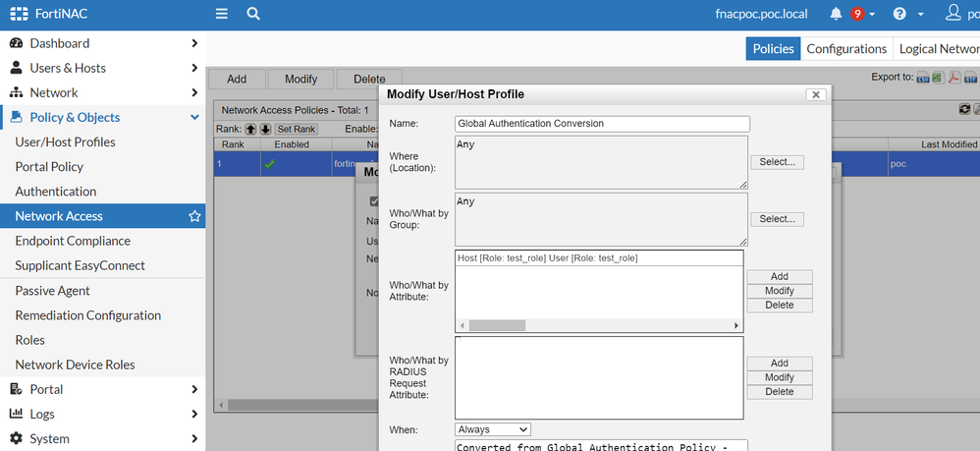Viewport: 980px width, 451px height.
Task: Open Roles in the sidebar
Action: 30,340
